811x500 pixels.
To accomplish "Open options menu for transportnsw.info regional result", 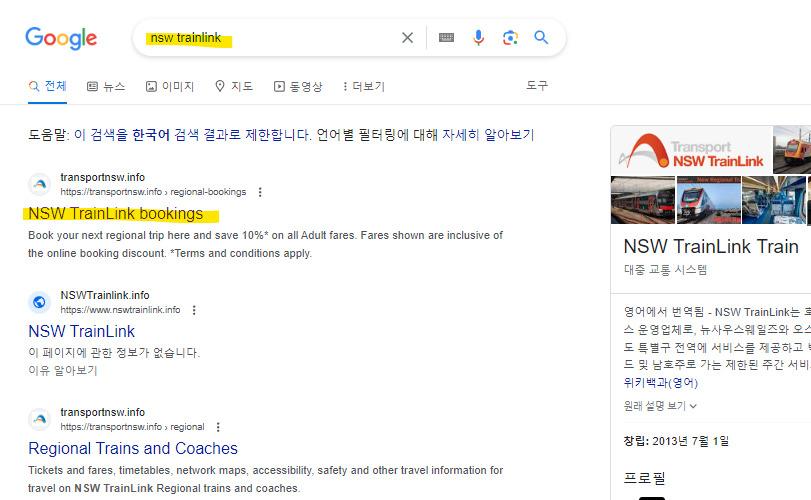I will coord(218,427).
